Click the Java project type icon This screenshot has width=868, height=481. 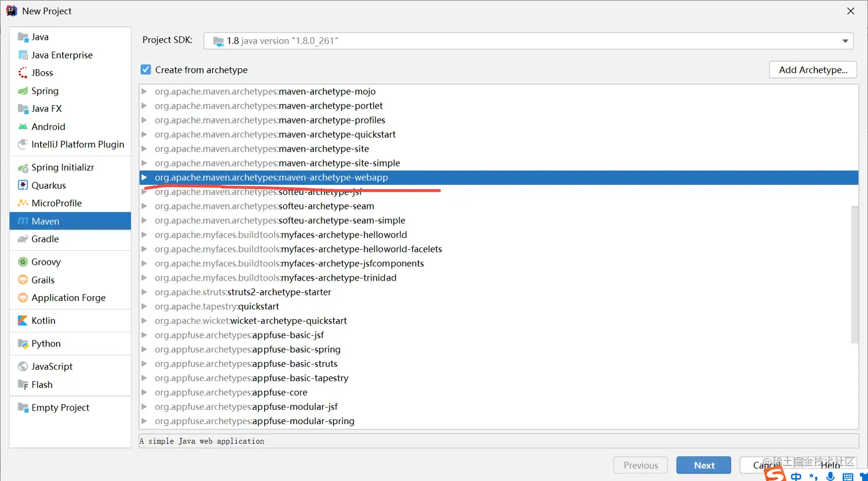[x=23, y=37]
